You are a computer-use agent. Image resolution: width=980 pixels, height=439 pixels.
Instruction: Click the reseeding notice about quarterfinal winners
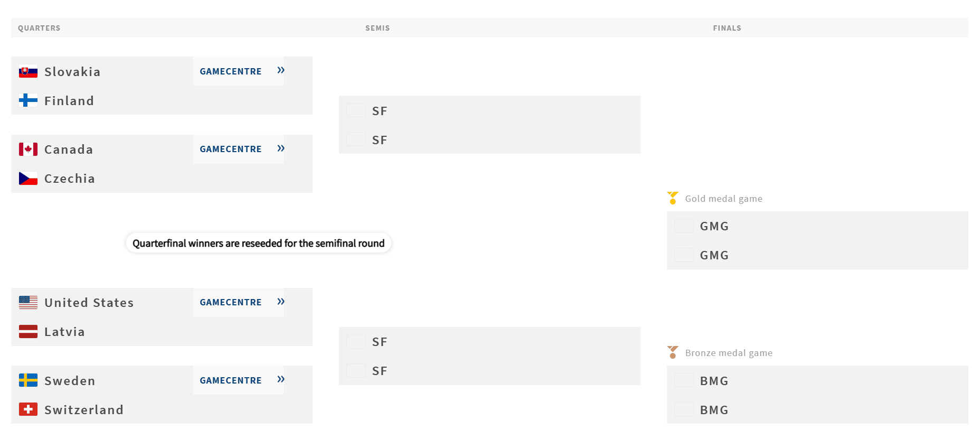258,243
